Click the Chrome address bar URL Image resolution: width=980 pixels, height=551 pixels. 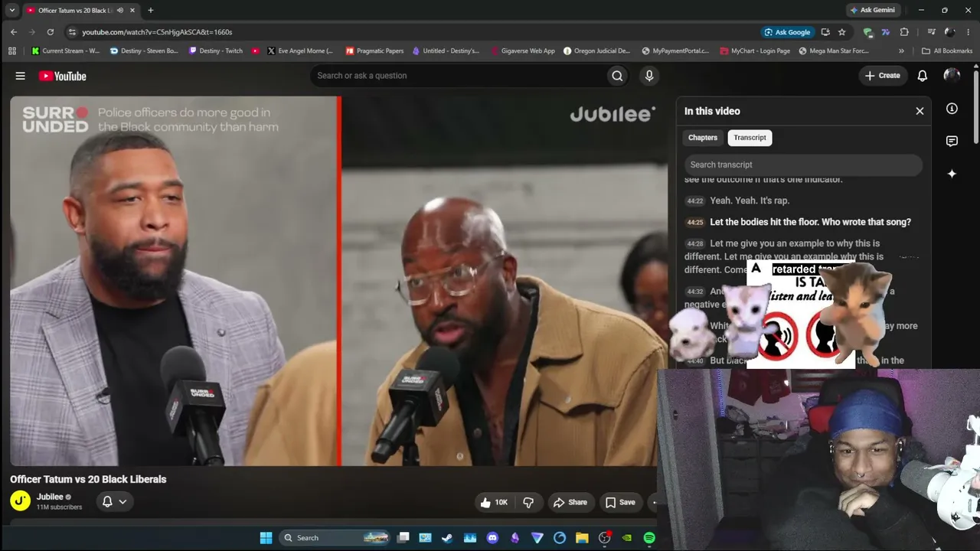[157, 32]
